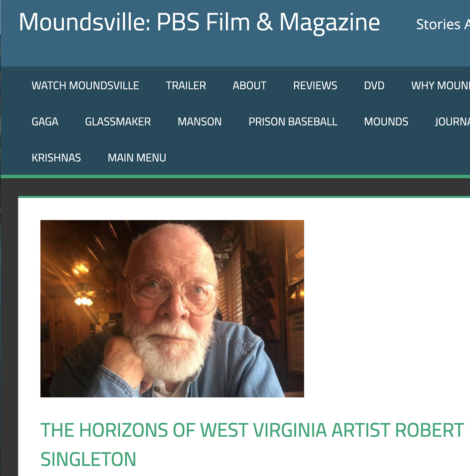
Task: Click the Moundsville: PBS Film & Magazine title
Action: point(199,22)
